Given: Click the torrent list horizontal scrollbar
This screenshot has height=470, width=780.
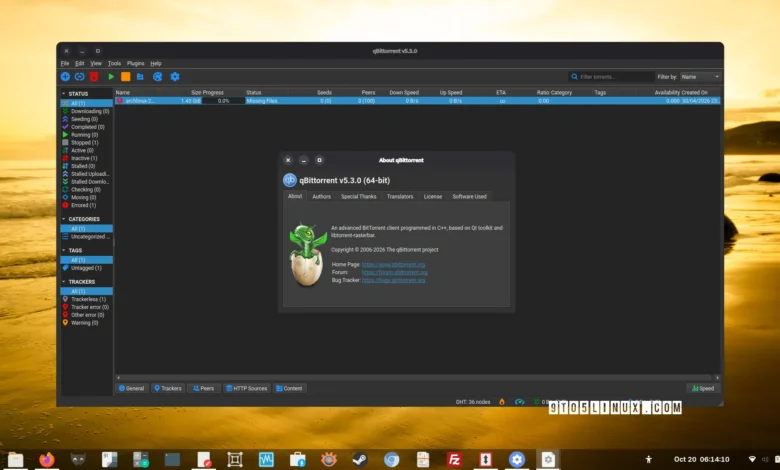Looking at the screenshot, I should (x=417, y=377).
